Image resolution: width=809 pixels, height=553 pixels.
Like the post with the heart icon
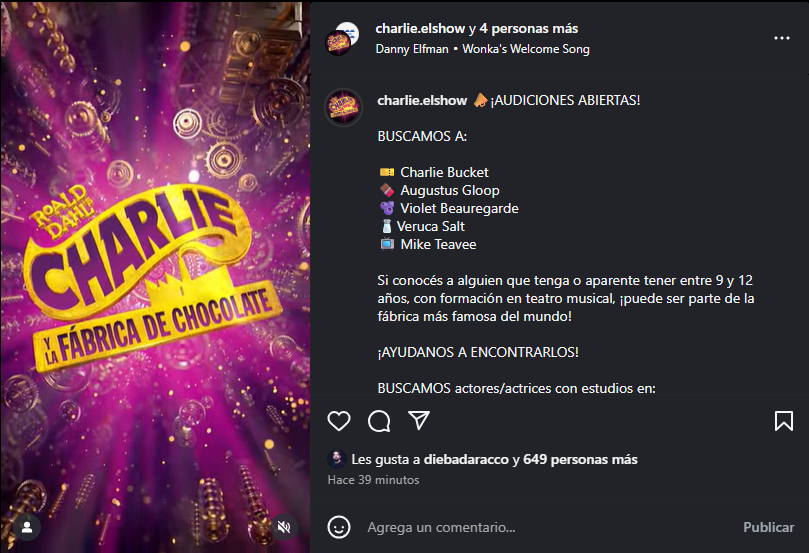pyautogui.click(x=339, y=421)
